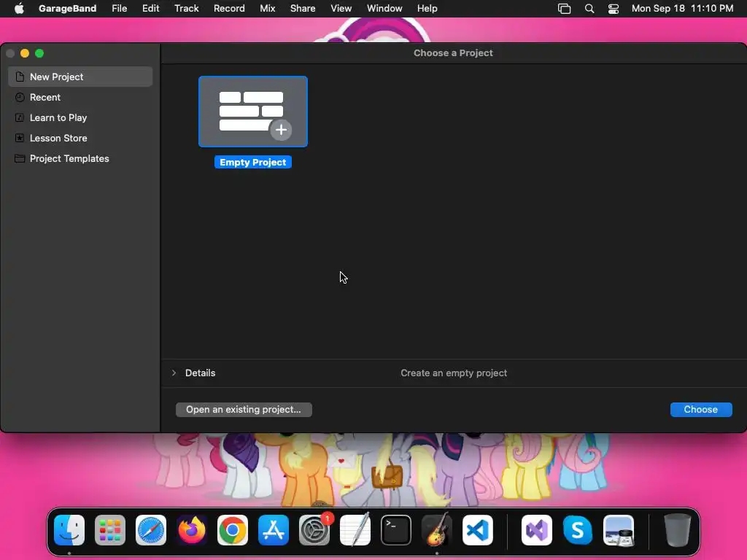Open Preview from the Dock
Viewport: 747px width, 560px height.
pyautogui.click(x=619, y=530)
